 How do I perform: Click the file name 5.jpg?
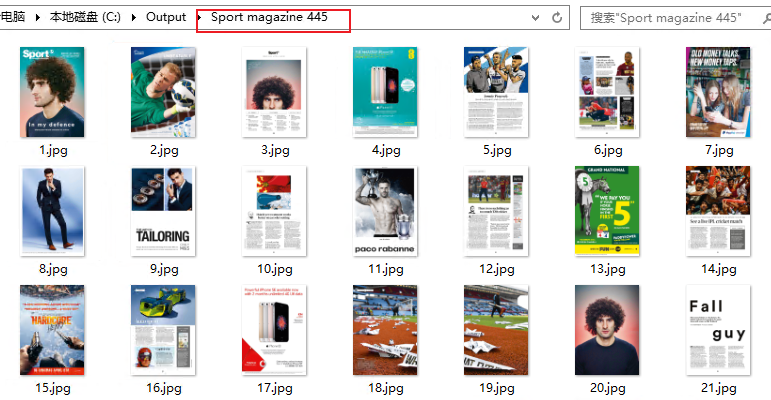(x=497, y=150)
